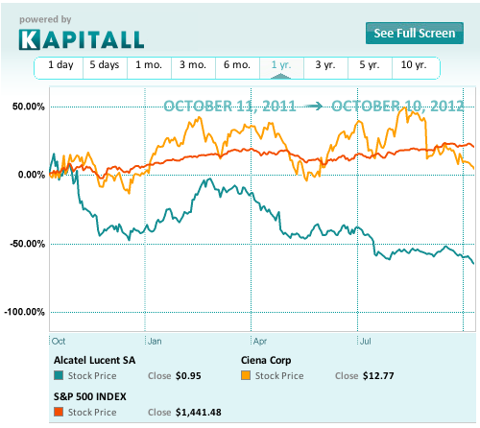The image size is (480, 428).
Task: Click the Ciena Corp legend title
Action: pyautogui.click(x=266, y=360)
